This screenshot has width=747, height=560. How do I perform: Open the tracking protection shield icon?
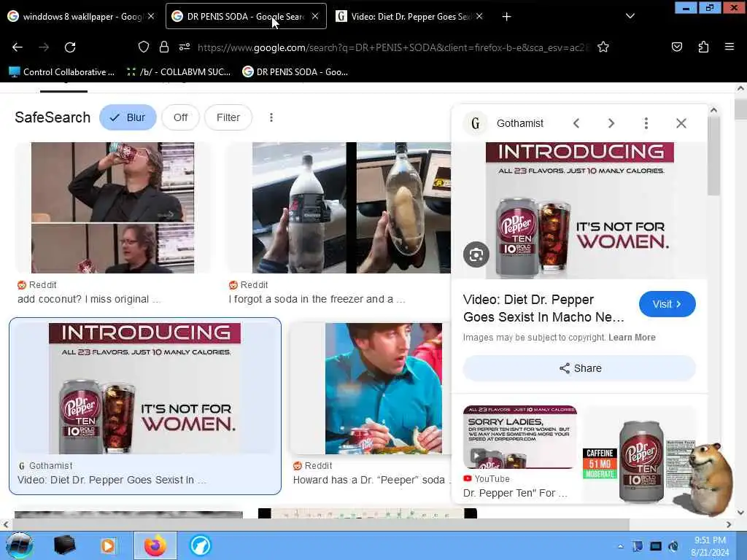[x=144, y=47]
